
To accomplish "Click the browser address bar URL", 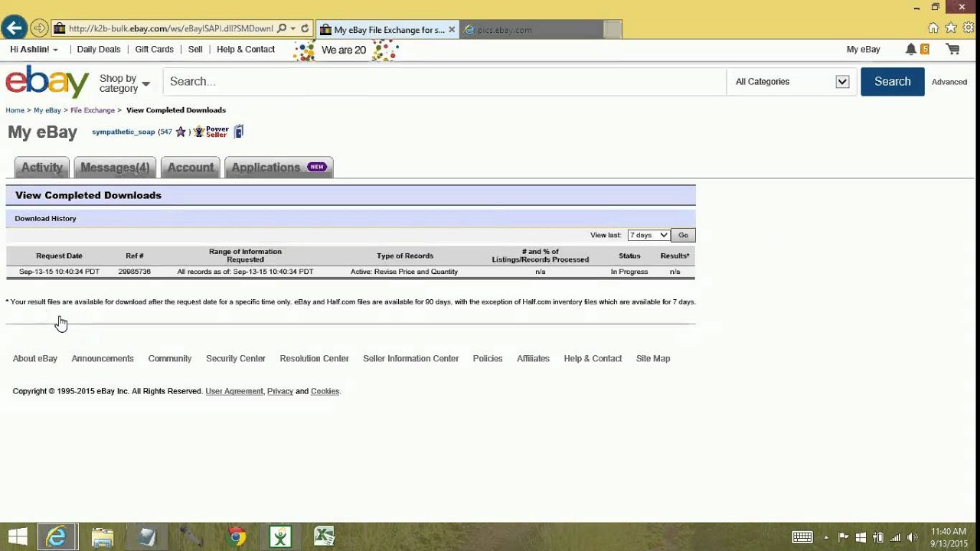I will [170, 29].
